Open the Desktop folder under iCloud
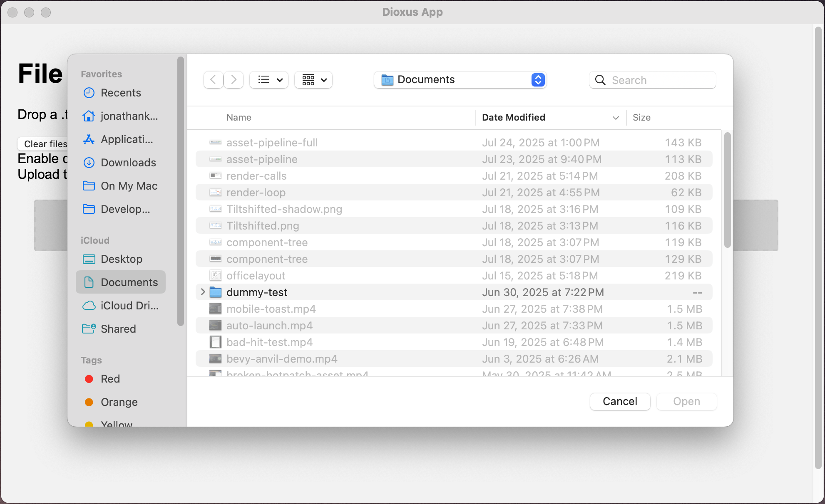This screenshot has width=825, height=504. click(122, 259)
